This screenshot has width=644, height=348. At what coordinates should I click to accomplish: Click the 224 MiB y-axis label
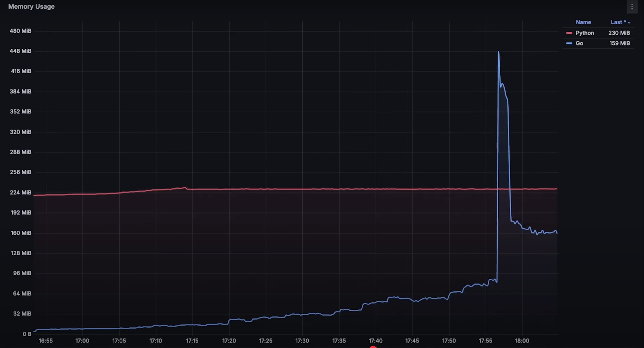tap(20, 192)
